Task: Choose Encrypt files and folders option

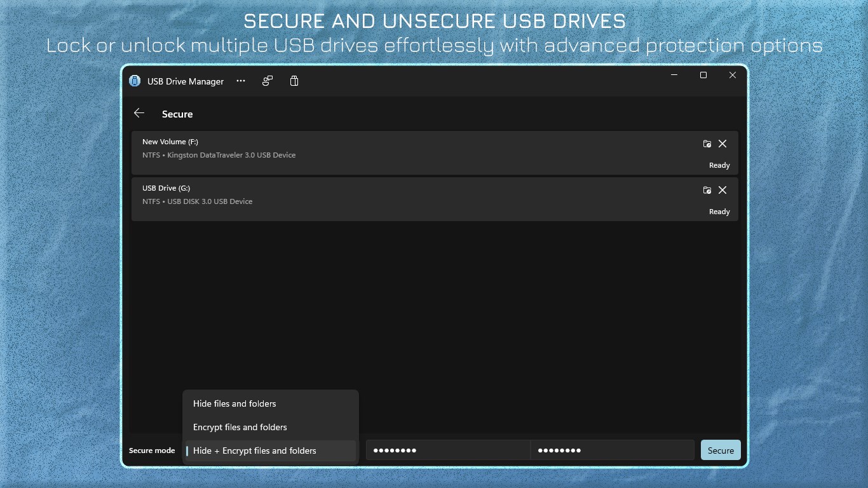Action: click(271, 427)
